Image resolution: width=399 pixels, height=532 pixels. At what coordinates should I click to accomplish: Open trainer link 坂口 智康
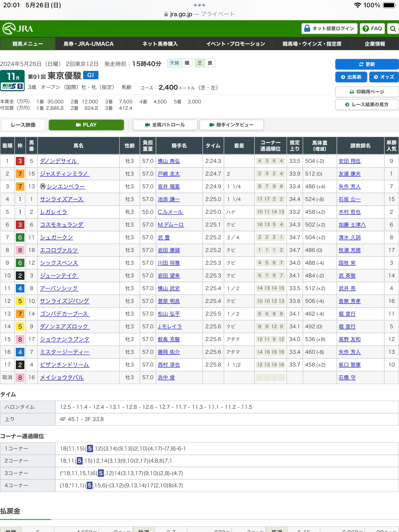pos(350,365)
